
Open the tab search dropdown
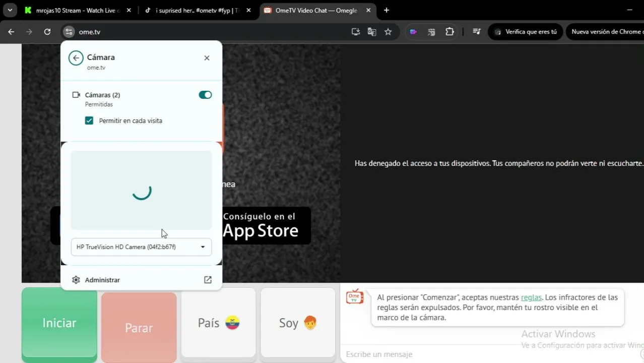pyautogui.click(x=10, y=10)
